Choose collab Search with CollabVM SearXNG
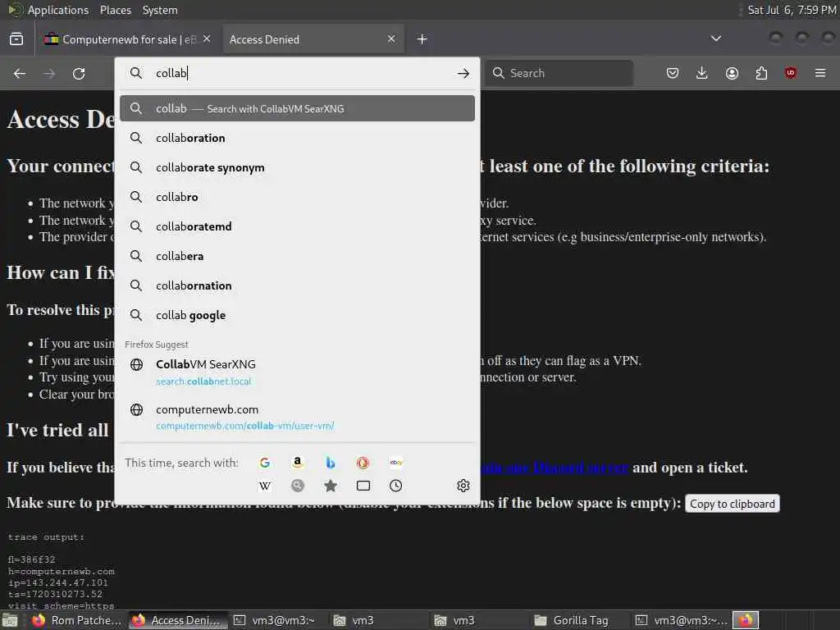The image size is (840, 630). (297, 109)
